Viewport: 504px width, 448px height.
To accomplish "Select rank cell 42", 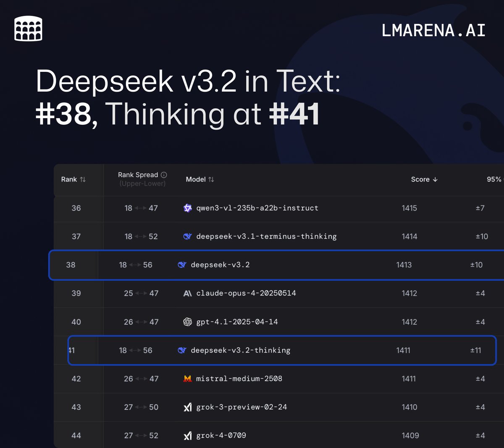I will point(76,379).
